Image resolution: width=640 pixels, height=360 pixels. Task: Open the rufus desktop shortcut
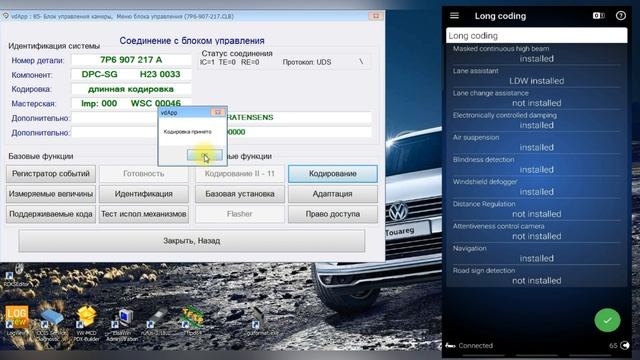point(157,322)
